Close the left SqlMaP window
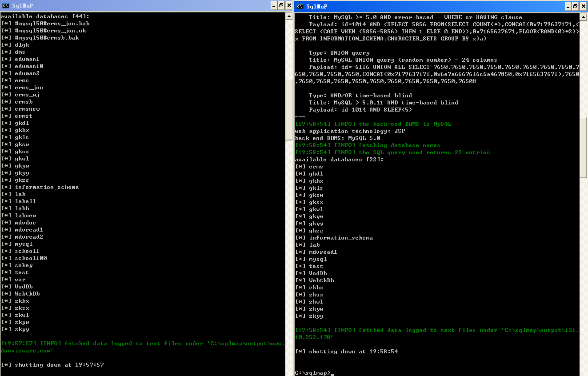The width and height of the screenshot is (588, 376). pos(289,6)
